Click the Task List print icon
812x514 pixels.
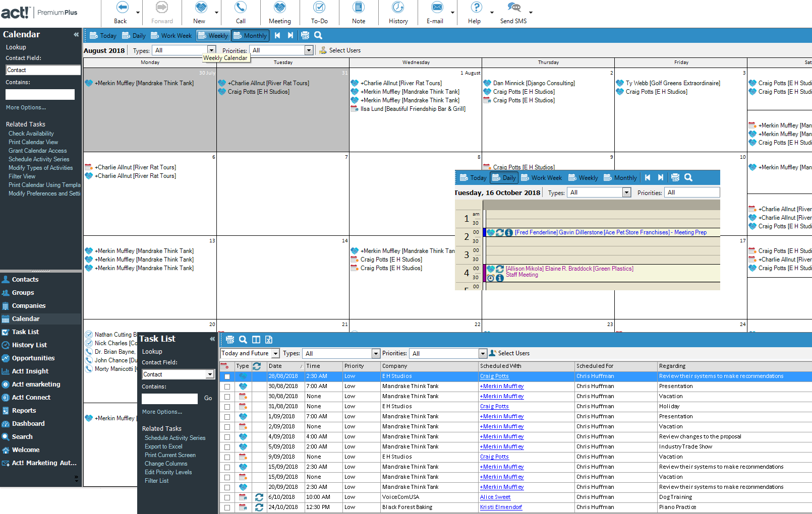point(230,340)
